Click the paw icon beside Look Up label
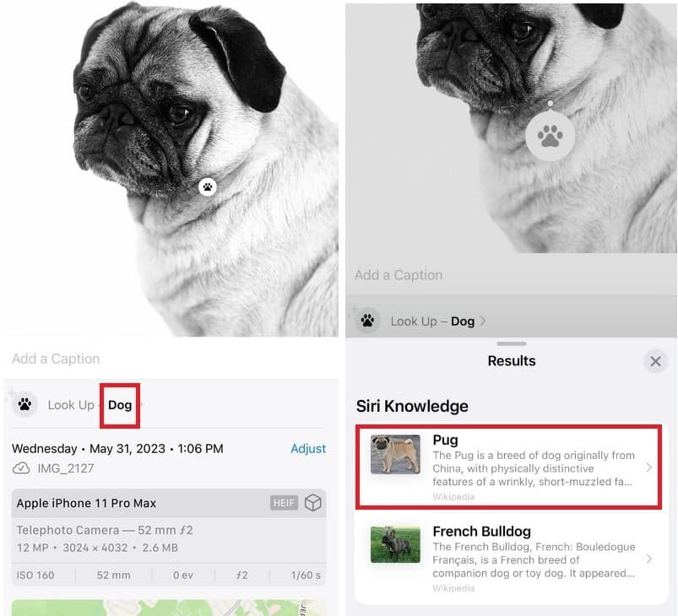 tap(24, 404)
